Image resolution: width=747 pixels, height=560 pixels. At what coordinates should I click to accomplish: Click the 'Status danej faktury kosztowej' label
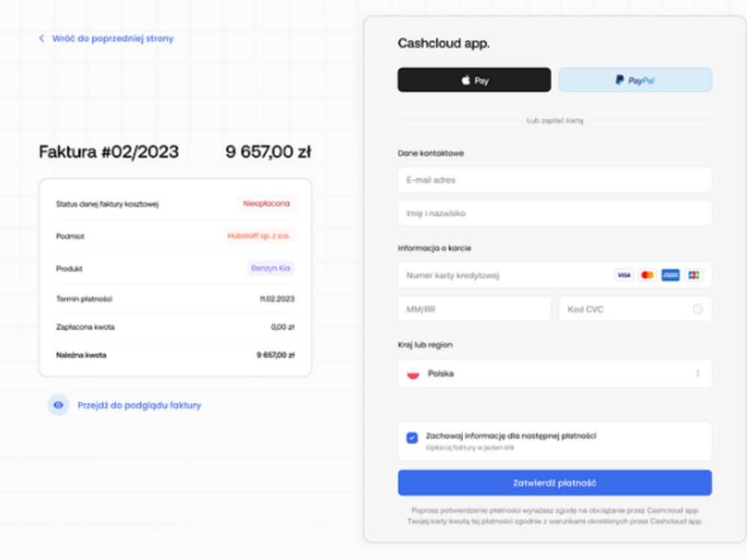(107, 205)
